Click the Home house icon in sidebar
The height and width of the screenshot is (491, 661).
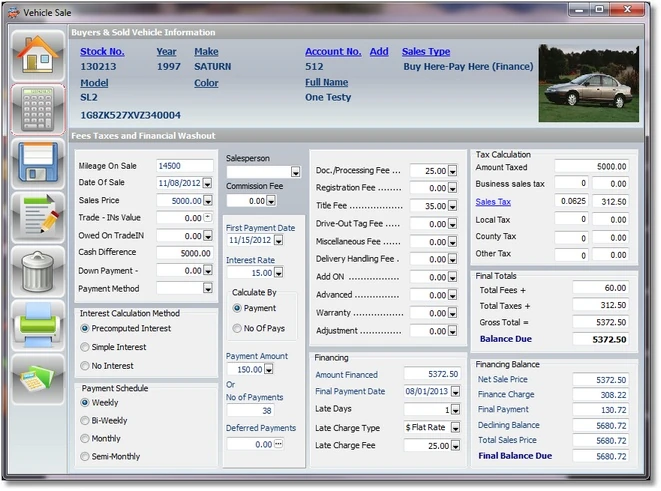pyautogui.click(x=38, y=55)
